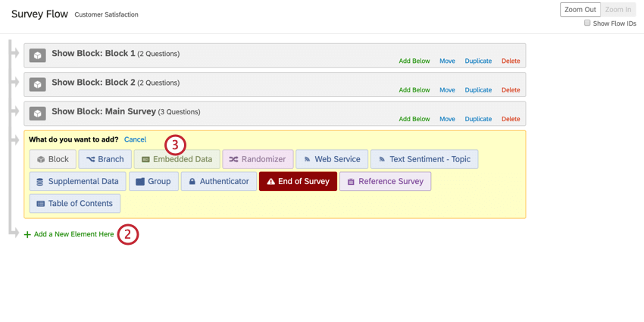Move the Block 1 element
This screenshot has width=644, height=322.
tap(447, 61)
